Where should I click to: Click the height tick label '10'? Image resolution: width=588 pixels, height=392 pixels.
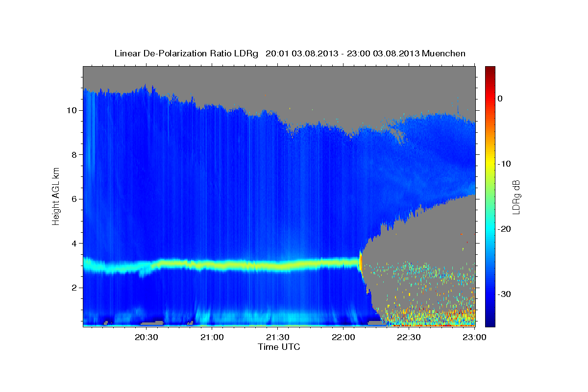(72, 110)
